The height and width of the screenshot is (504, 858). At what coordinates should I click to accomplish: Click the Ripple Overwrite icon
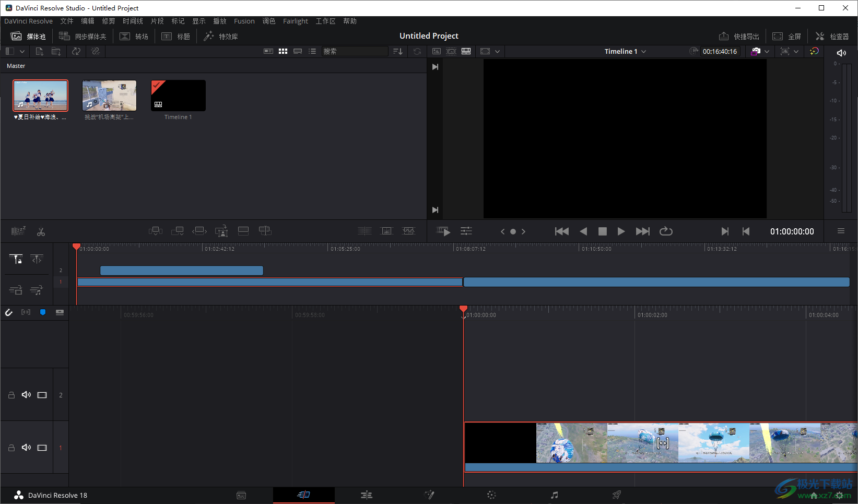pos(199,231)
